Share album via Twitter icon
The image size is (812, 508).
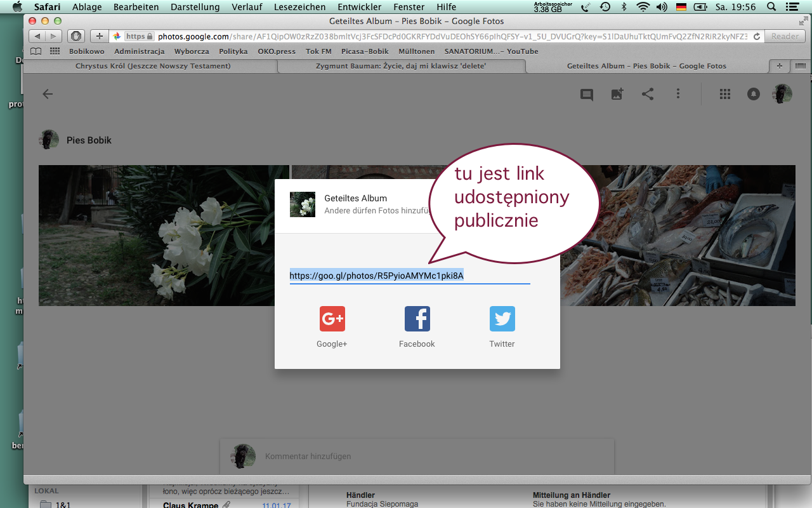point(502,319)
